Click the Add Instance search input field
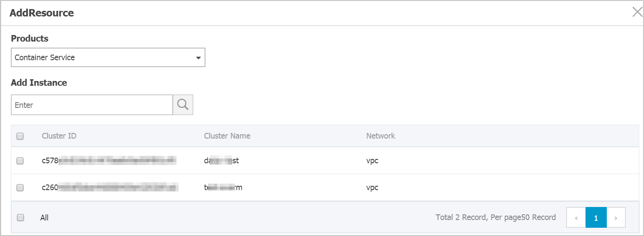Screen dimensions: 644x236 click(92, 105)
